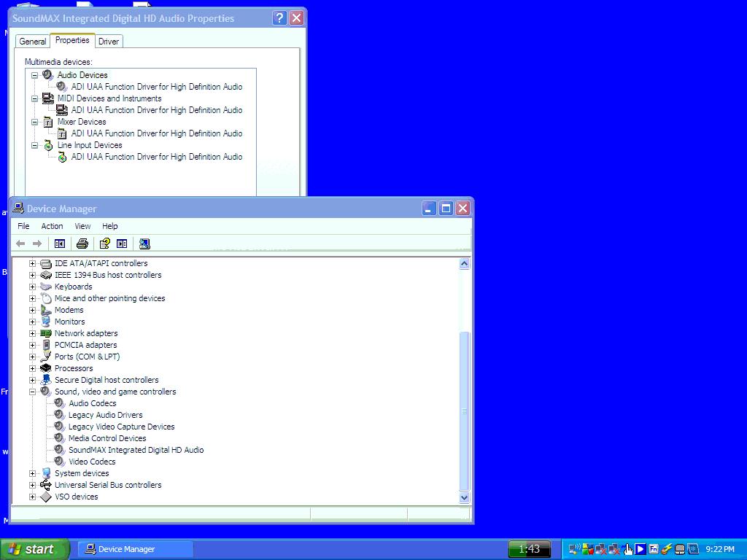Viewport: 747px width, 560px height.
Task: Click the Line Input Devices icon
Action: tap(47, 145)
